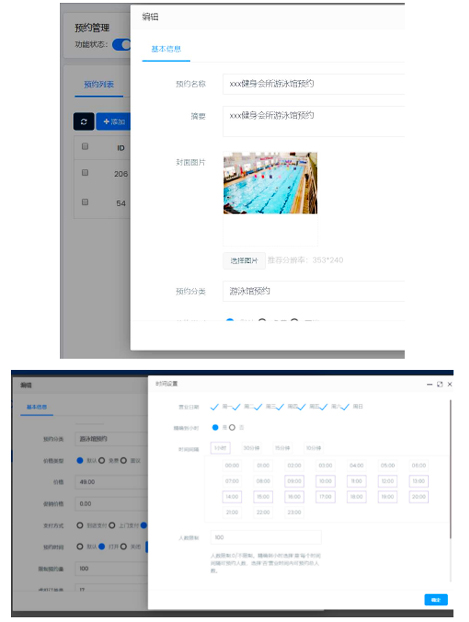Select the 关闭 booking time radio
The image size is (469, 622).
pos(123,547)
